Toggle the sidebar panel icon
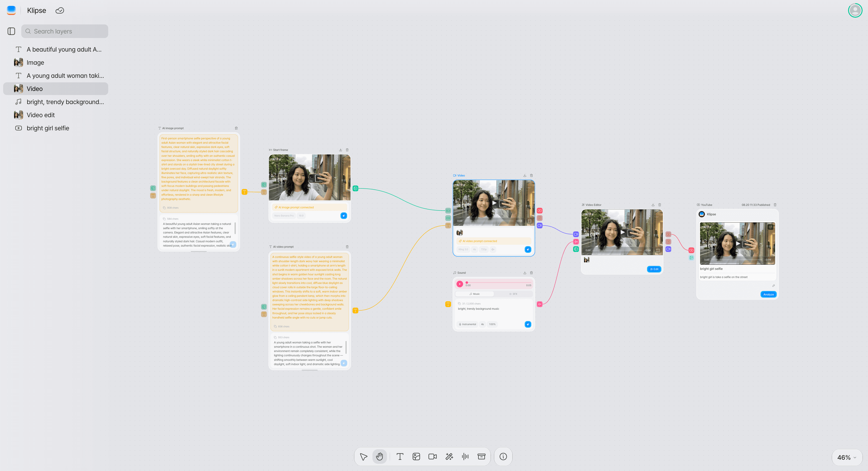The width and height of the screenshot is (868, 471). [x=11, y=31]
